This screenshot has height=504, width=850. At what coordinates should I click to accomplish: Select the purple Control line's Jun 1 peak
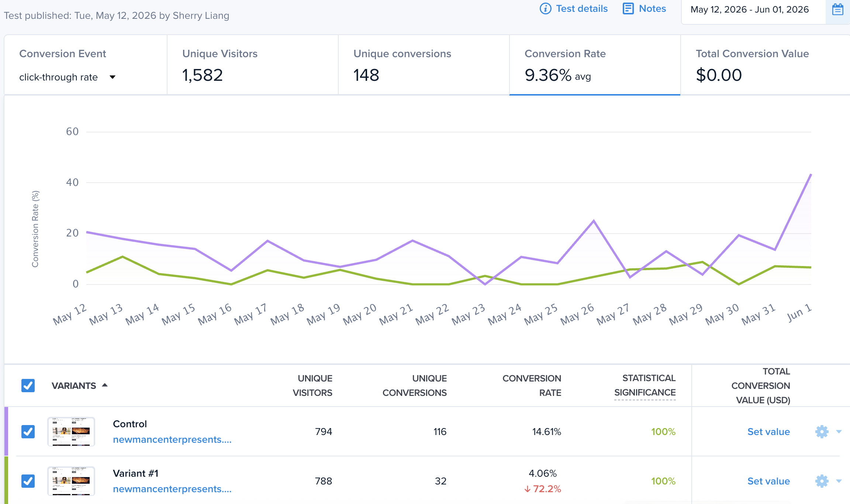pos(811,175)
